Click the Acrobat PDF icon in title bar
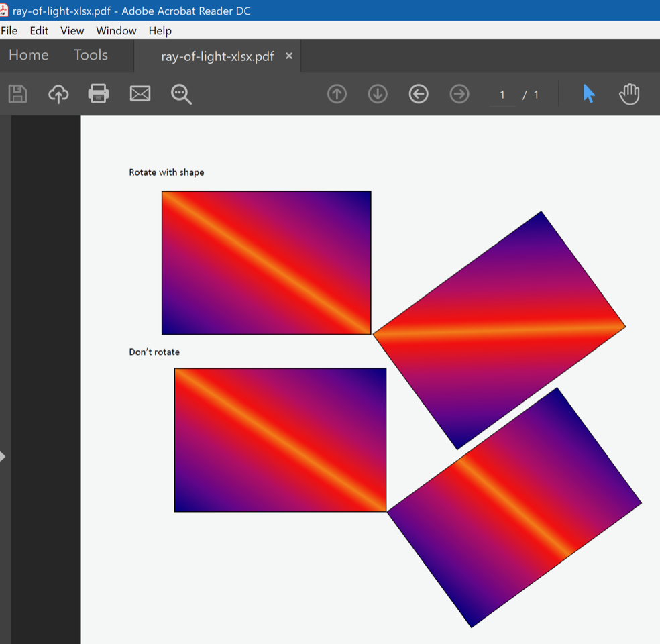This screenshot has height=644, width=660. [x=4, y=10]
